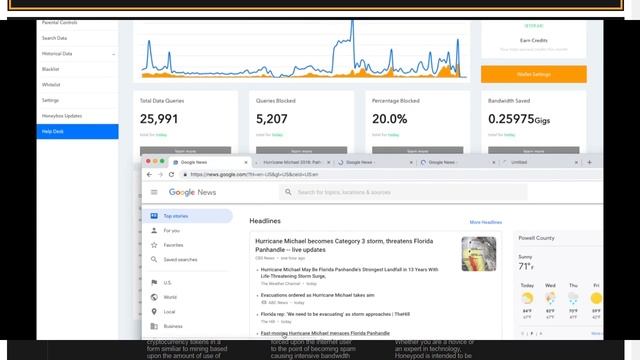Screen dimensions: 640x360
Task: Click Earn Credits in dashboard panel
Action: [533, 40]
